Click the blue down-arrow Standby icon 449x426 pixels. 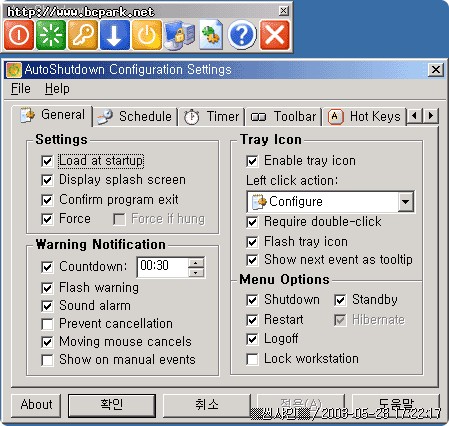tap(115, 35)
